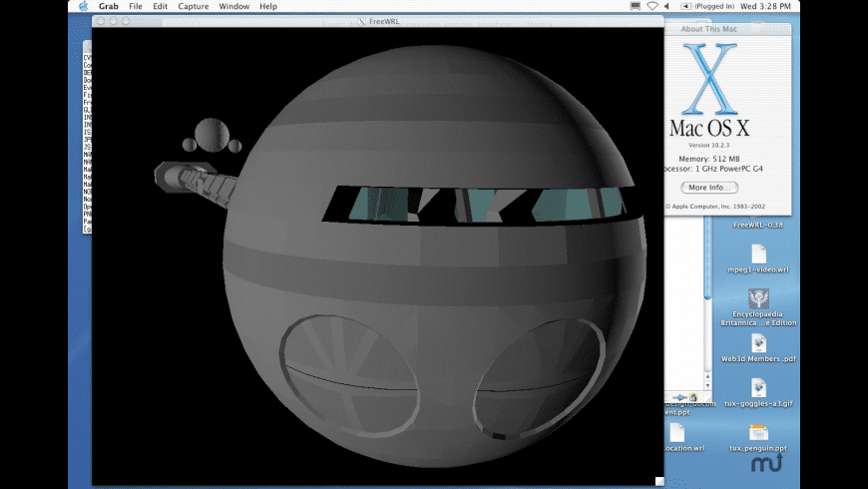Screen dimensions: 868x489
Task: Select the location.wrl file icon
Action: (x=676, y=432)
